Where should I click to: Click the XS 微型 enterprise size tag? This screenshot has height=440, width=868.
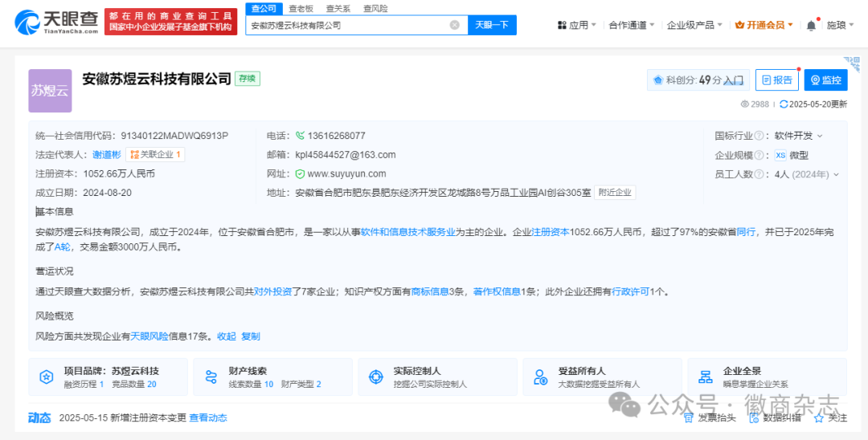792,155
